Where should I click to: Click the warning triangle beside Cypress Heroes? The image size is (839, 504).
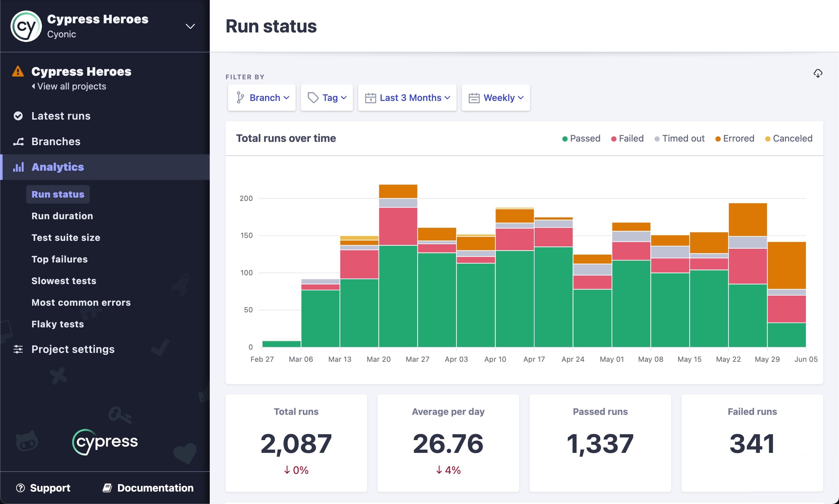pyautogui.click(x=18, y=71)
